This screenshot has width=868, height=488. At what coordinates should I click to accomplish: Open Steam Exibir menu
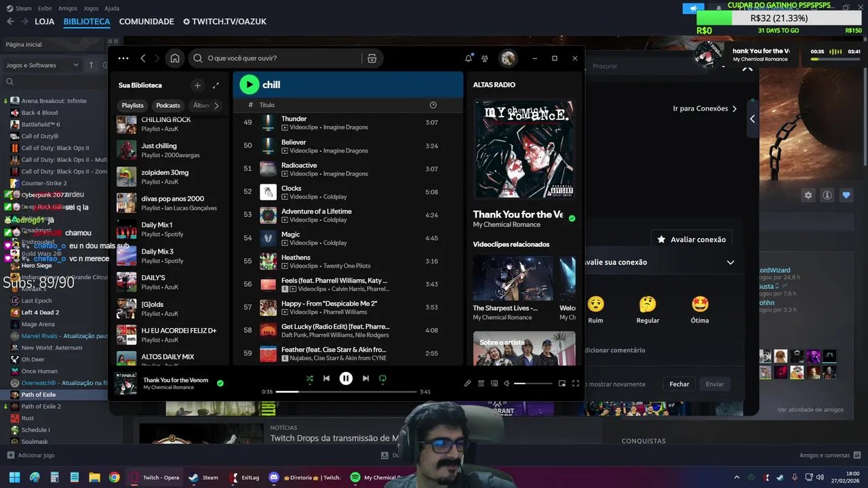coord(45,8)
